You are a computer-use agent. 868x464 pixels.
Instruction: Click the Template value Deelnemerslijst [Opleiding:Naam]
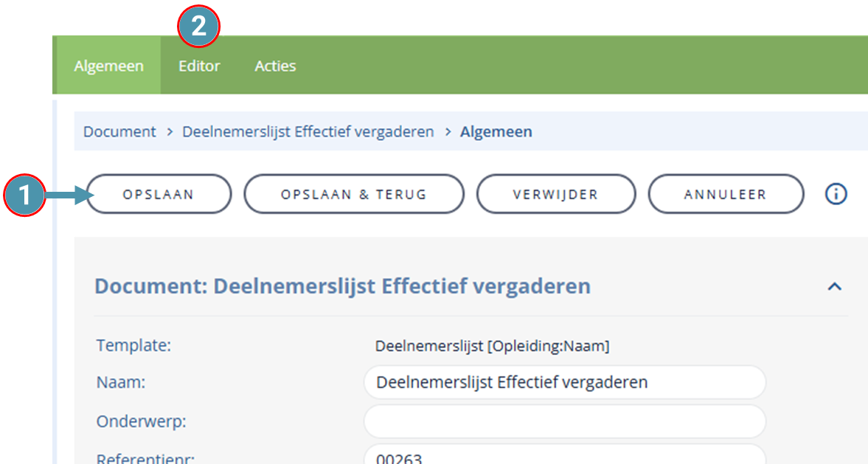click(492, 346)
